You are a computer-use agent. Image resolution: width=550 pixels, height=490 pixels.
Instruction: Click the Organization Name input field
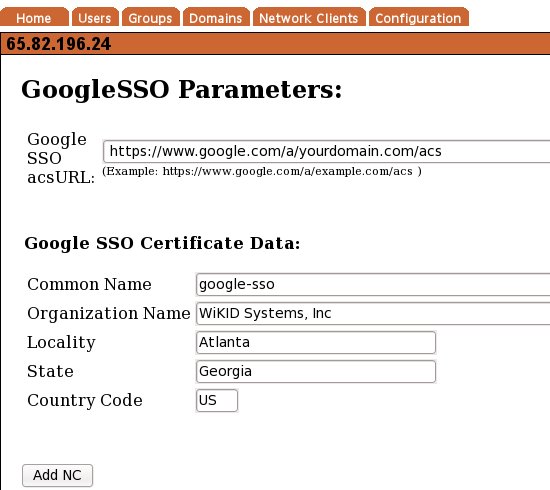tap(373, 313)
